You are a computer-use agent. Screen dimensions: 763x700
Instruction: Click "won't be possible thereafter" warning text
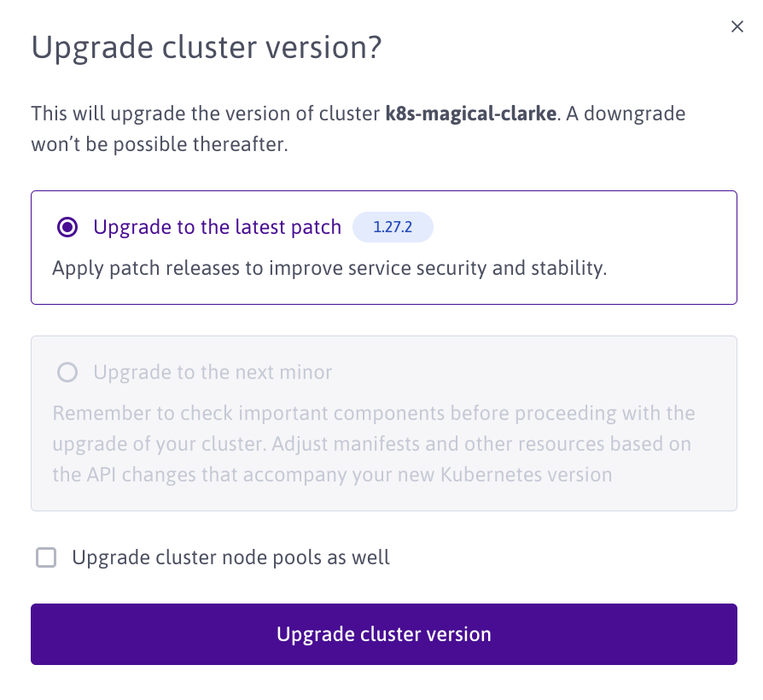[x=160, y=144]
